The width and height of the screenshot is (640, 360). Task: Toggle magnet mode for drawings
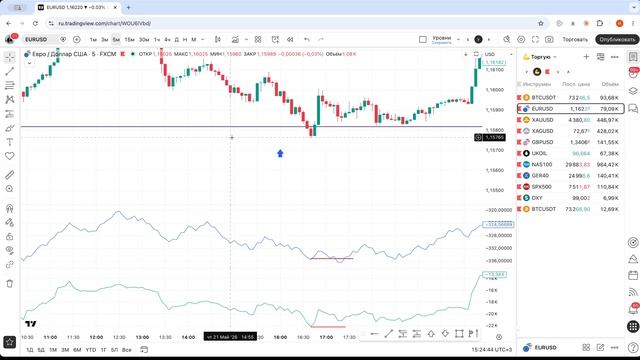[10, 208]
